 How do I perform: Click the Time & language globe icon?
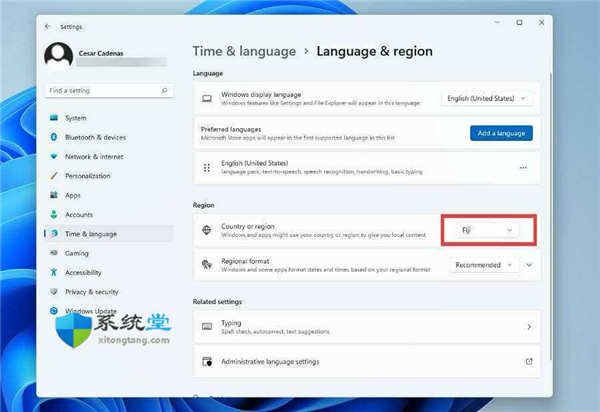pyautogui.click(x=54, y=233)
